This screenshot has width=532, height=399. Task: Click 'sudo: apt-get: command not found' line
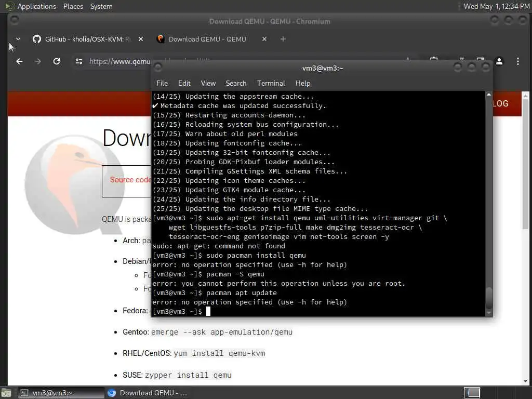[x=219, y=246]
